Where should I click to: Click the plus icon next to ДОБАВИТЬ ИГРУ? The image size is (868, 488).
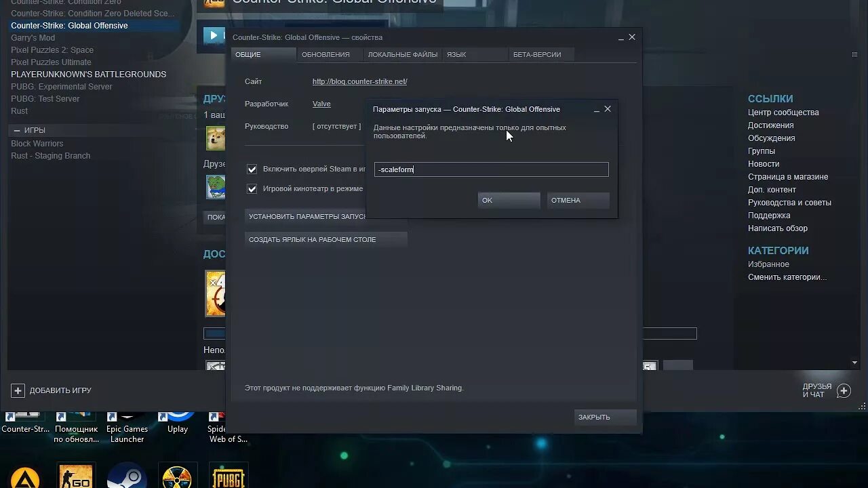point(18,390)
